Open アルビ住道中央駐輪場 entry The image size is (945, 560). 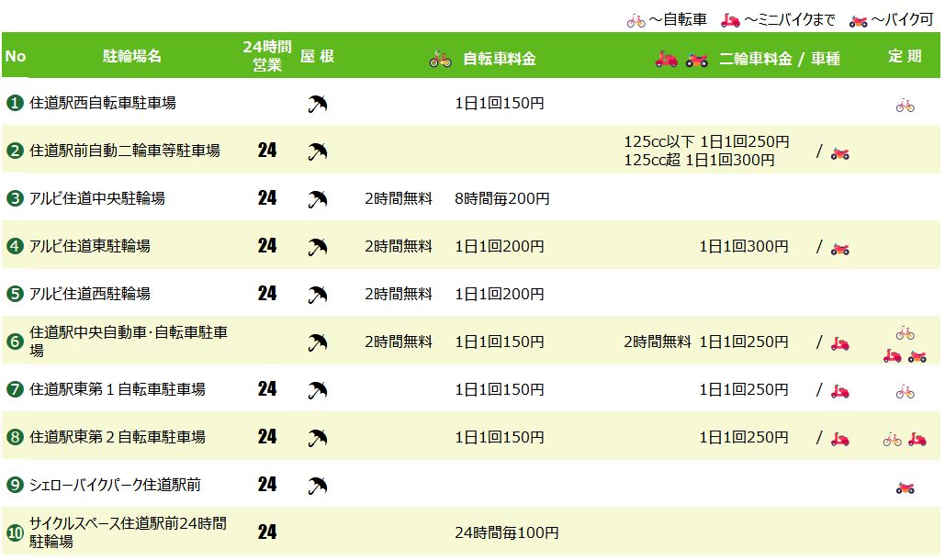click(97, 198)
